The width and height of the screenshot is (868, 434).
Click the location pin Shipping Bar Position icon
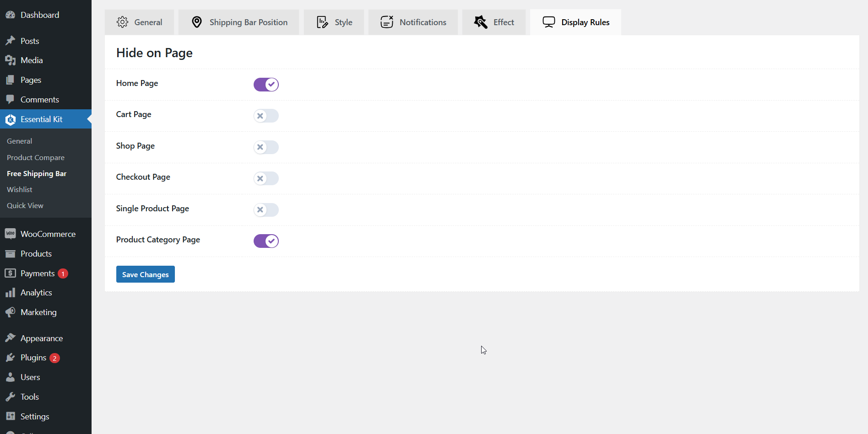197,22
